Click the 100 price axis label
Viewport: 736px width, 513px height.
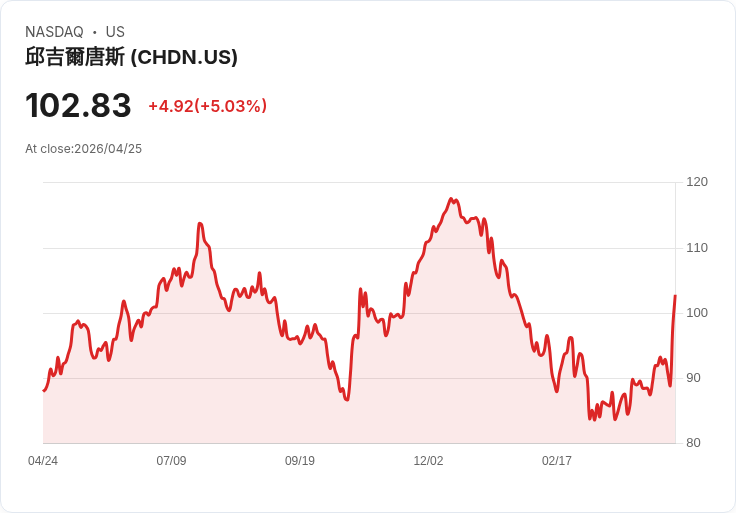click(697, 313)
